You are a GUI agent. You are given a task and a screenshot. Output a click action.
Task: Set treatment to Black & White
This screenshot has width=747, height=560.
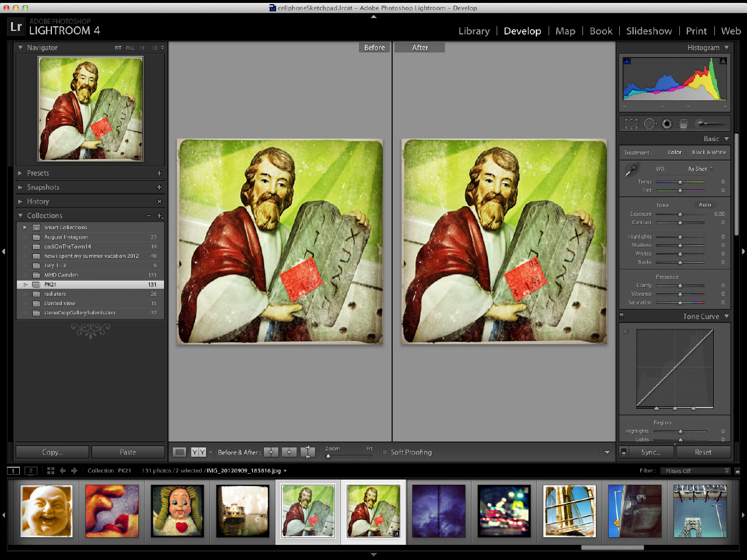tap(708, 152)
